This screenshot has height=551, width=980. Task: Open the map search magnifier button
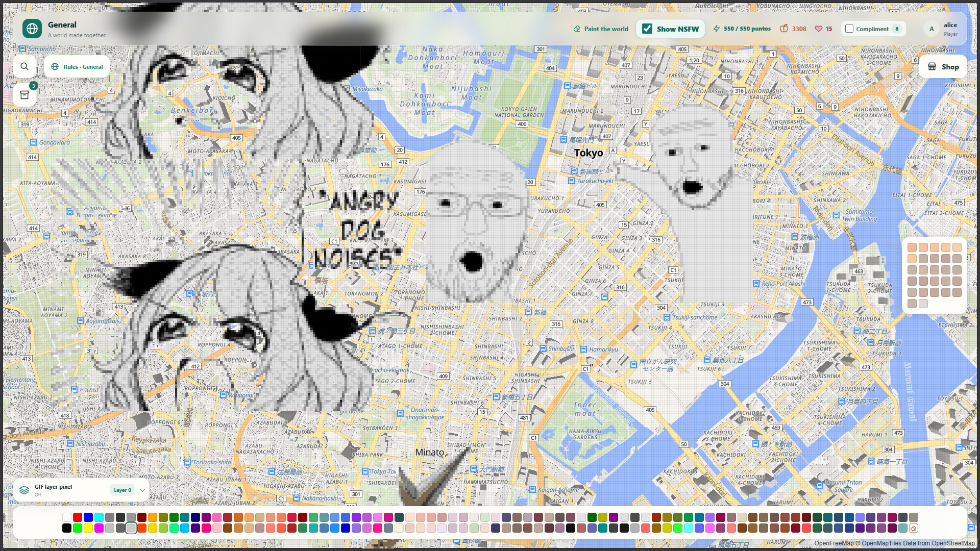[24, 66]
